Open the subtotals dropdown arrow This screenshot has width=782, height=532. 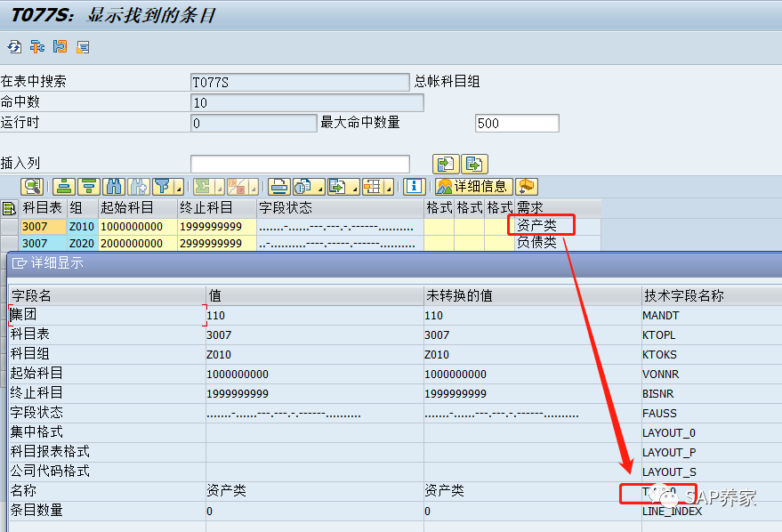tap(253, 187)
